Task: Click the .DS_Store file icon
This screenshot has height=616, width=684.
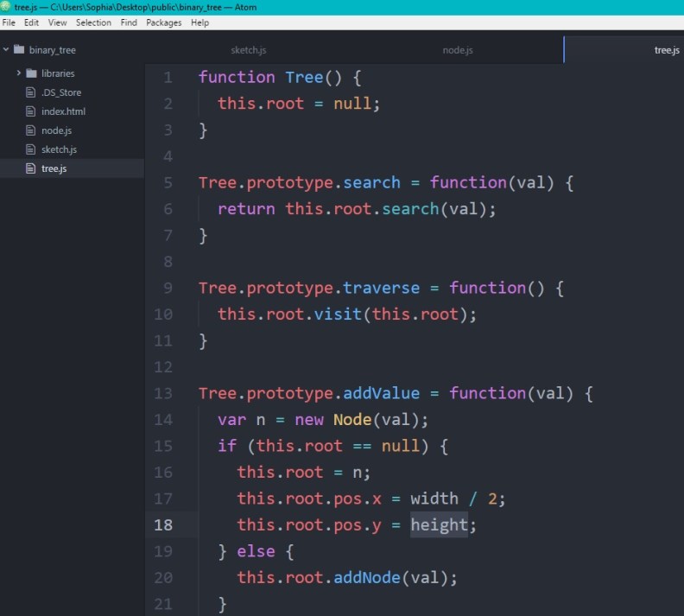Action: pos(30,92)
